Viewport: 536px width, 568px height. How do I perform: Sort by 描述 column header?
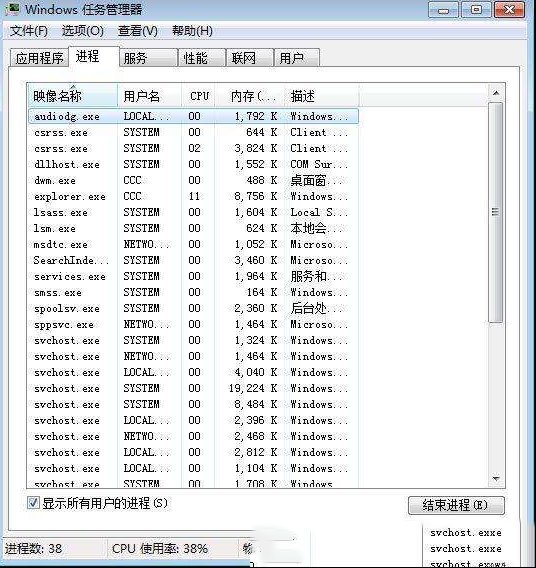tap(322, 96)
